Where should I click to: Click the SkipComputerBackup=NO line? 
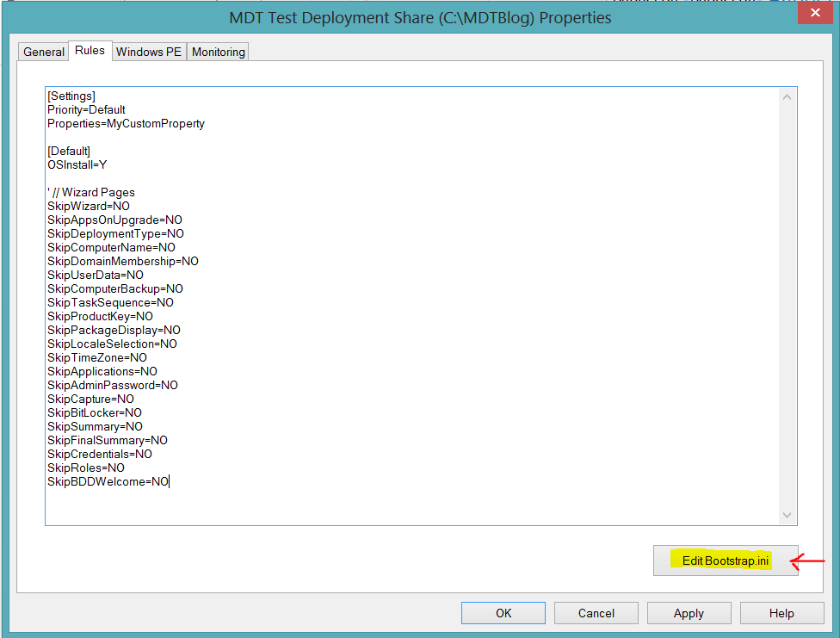(x=115, y=289)
